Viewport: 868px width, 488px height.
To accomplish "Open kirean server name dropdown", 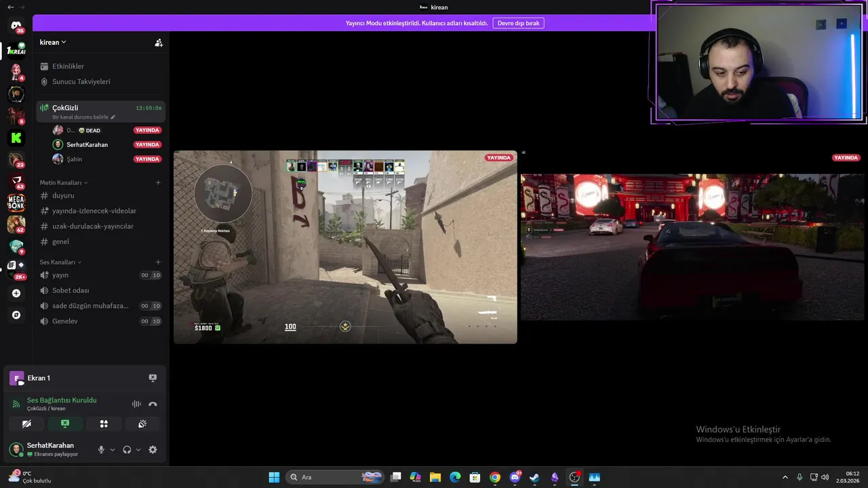I will (x=53, y=42).
